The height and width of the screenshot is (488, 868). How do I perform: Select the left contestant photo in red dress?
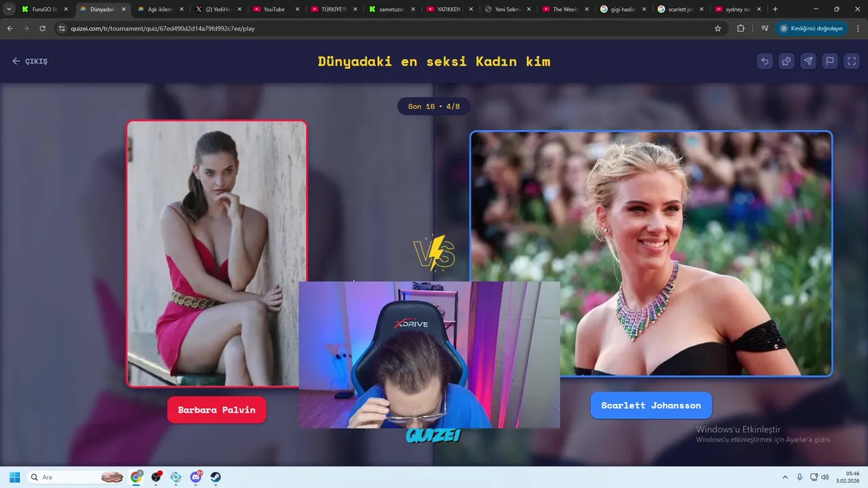click(x=217, y=253)
